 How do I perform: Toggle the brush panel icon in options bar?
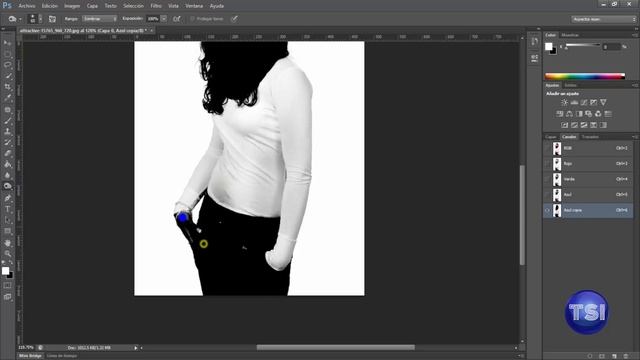(x=52, y=19)
